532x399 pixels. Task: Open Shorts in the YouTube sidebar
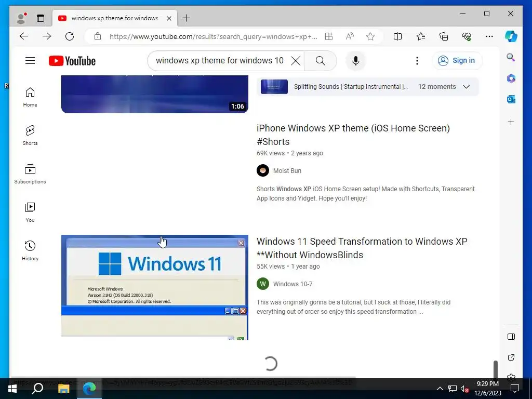pos(30,136)
